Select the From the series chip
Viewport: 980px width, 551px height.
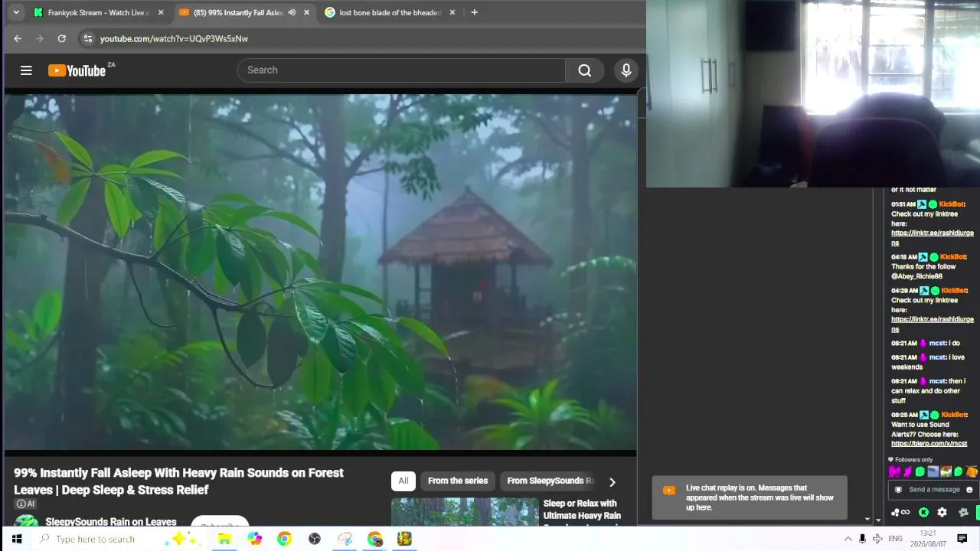458,481
